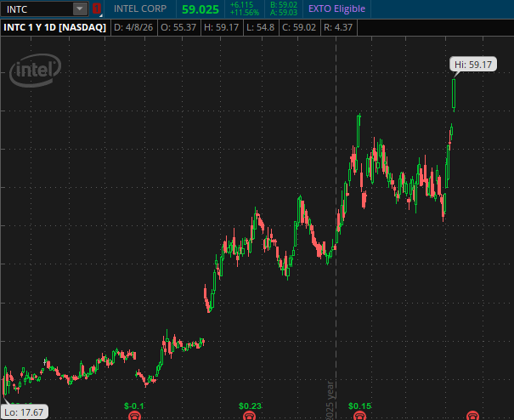Click the INTC 1 Y 1D [NASDAQ] chart label
The height and width of the screenshot is (420, 514).
(56, 27)
